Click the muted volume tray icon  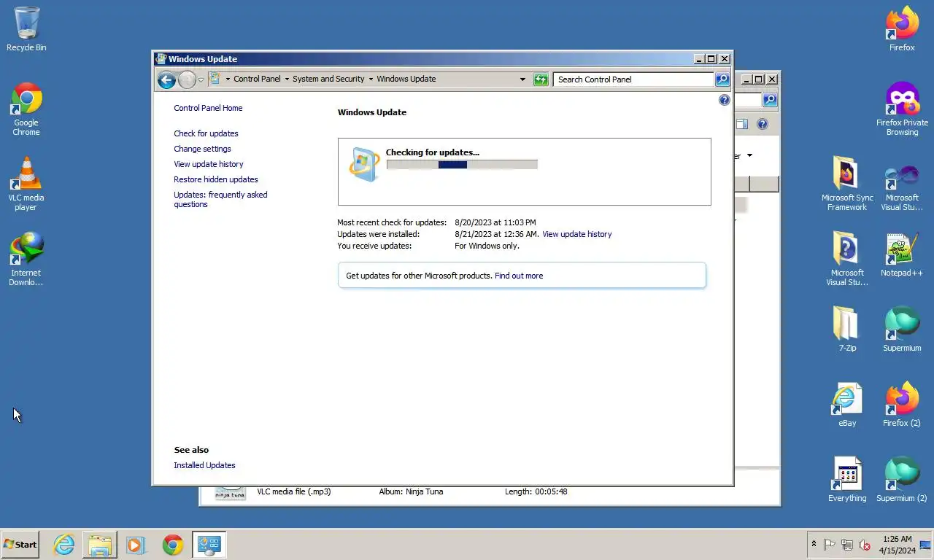click(x=865, y=545)
